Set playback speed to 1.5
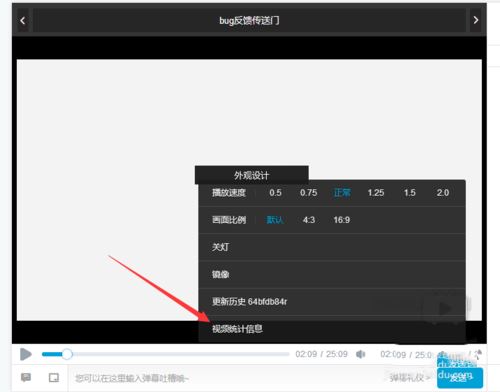 [x=410, y=193]
